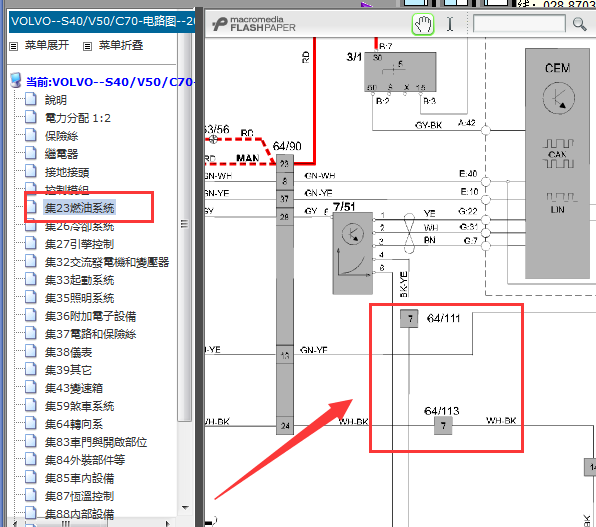596x527 pixels.
Task: Open 集88內部設備 diagram
Action: [79, 514]
